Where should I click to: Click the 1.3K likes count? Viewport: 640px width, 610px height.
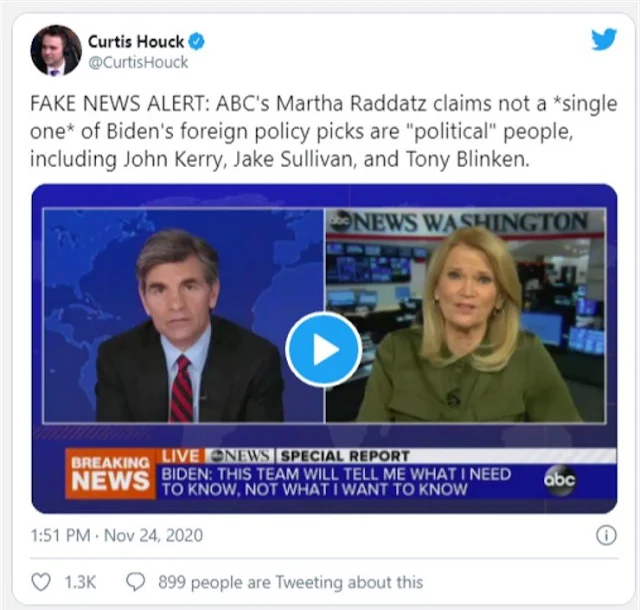tap(80, 582)
